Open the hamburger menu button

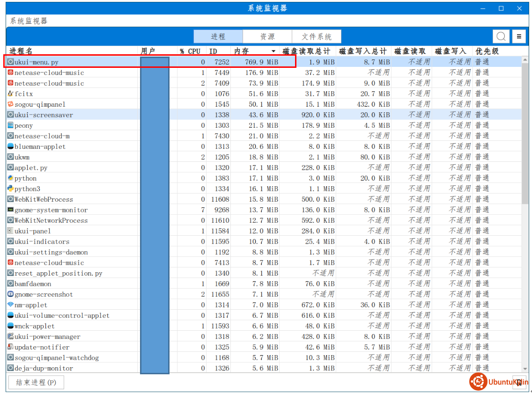tap(519, 36)
